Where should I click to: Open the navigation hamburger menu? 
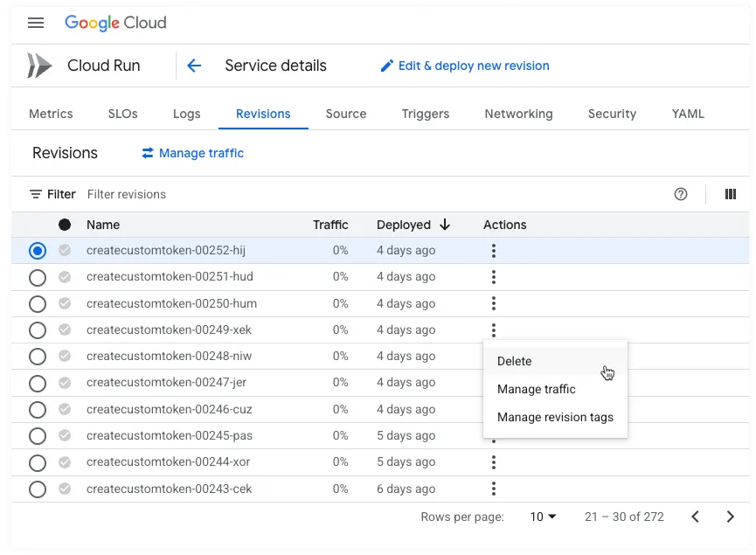click(35, 23)
